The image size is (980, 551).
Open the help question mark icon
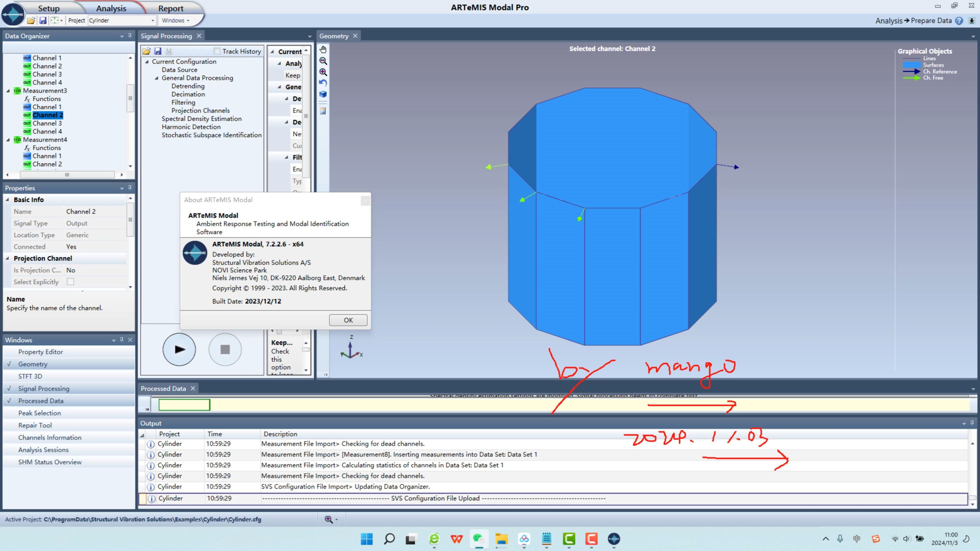(959, 21)
